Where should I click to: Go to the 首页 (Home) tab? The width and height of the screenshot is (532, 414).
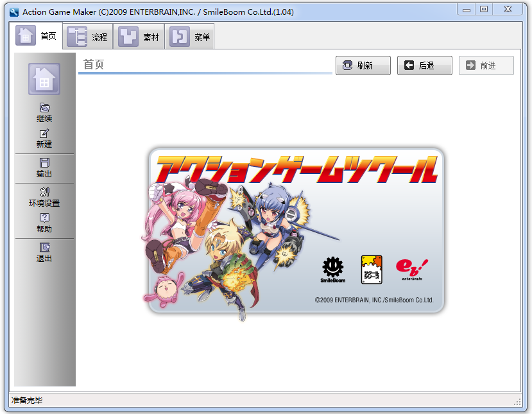[x=37, y=37]
